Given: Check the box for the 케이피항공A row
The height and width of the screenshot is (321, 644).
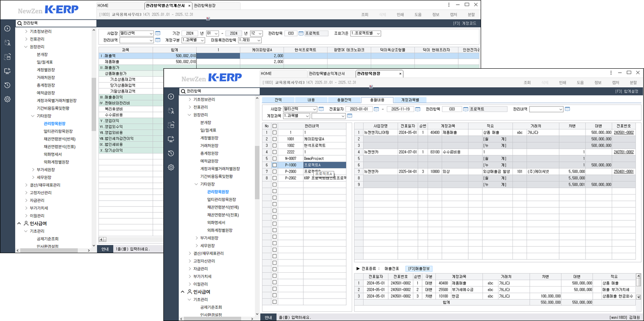Looking at the screenshot, I should click(x=274, y=139).
